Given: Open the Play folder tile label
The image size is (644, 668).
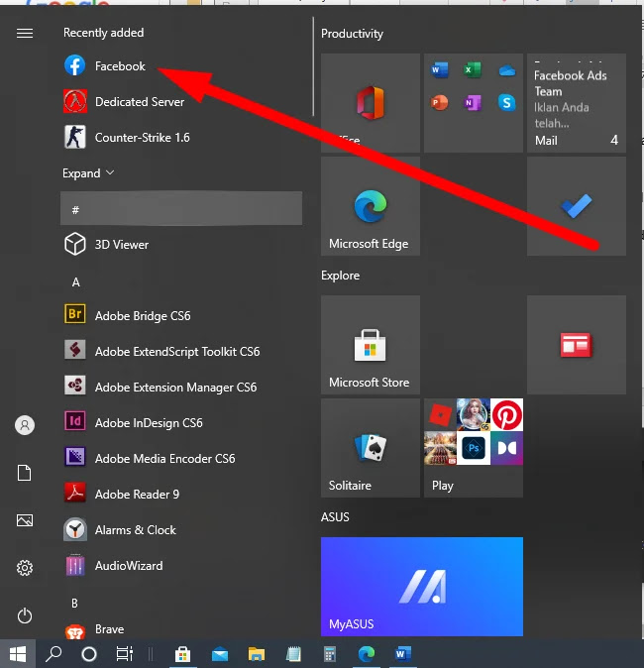Looking at the screenshot, I should click(443, 486).
